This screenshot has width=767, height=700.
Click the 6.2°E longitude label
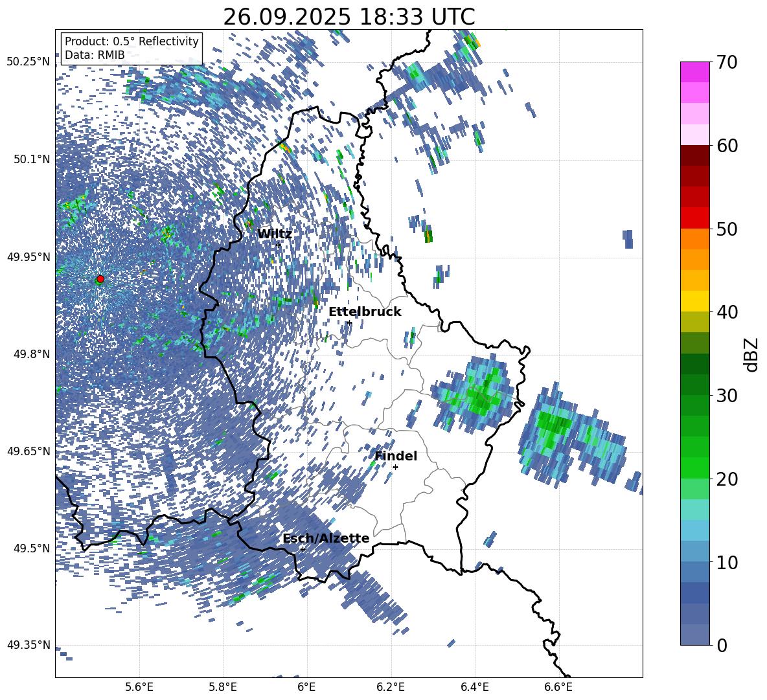[391, 687]
